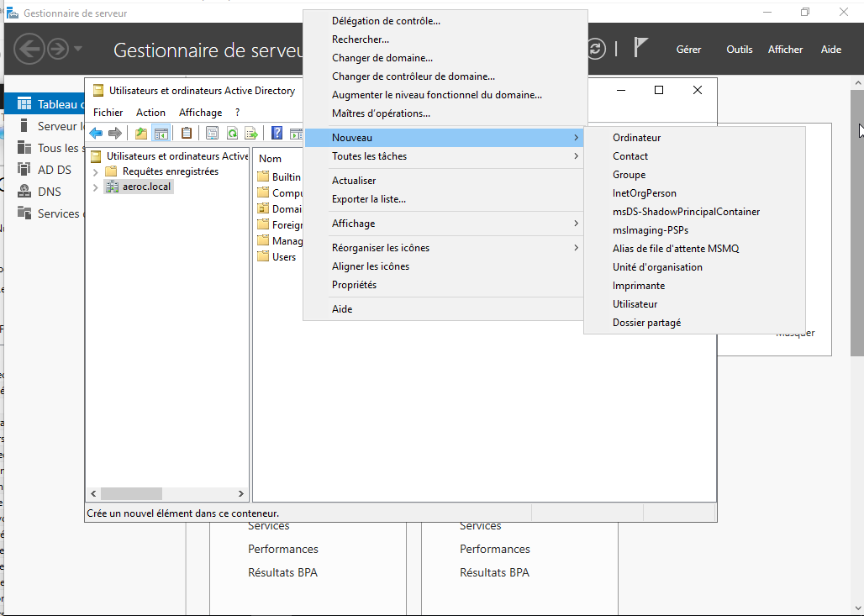The image size is (864, 616).
Task: Click the blue Back arrow in toolbar
Action: pos(96,133)
